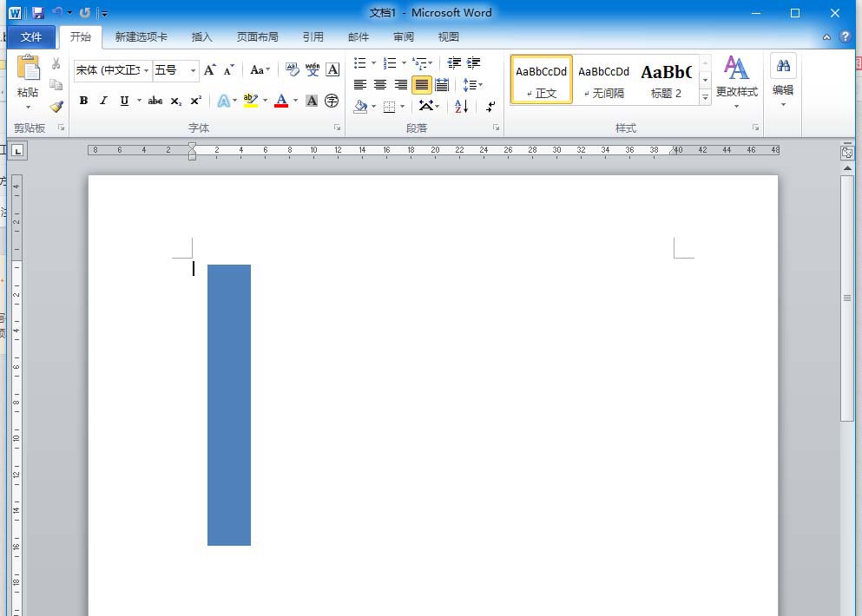Click the Clear Formatting eraser icon
The width and height of the screenshot is (862, 616).
pos(292,69)
